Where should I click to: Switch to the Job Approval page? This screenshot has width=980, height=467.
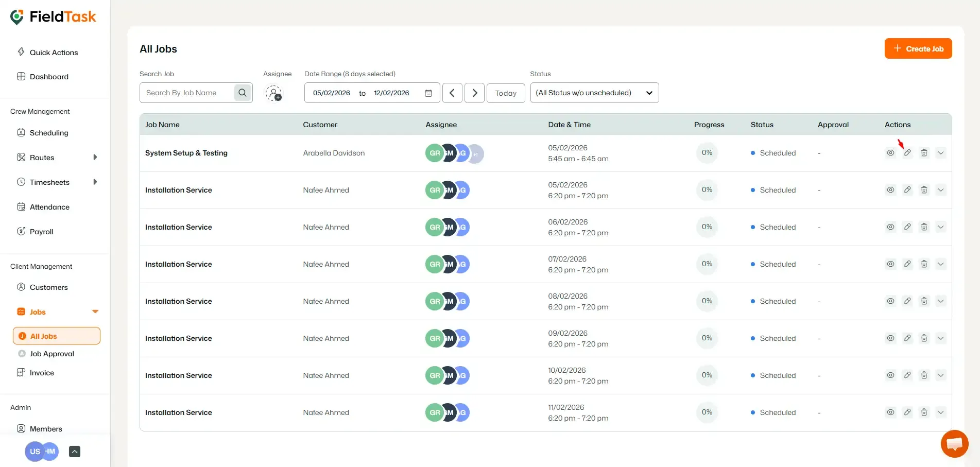[51, 354]
